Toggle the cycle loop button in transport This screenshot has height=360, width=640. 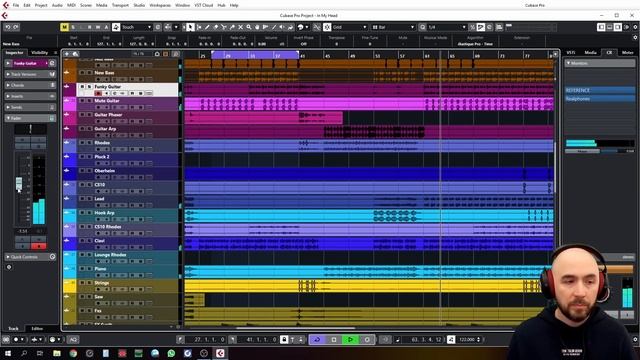point(317,339)
